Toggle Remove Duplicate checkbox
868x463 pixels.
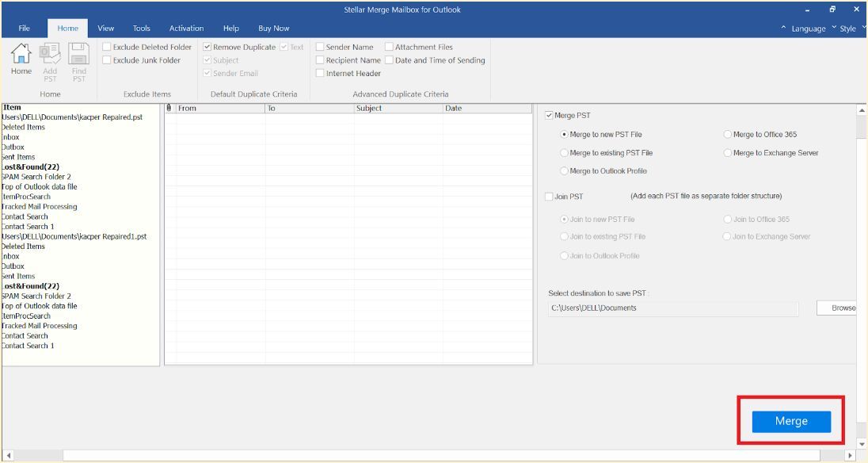207,47
